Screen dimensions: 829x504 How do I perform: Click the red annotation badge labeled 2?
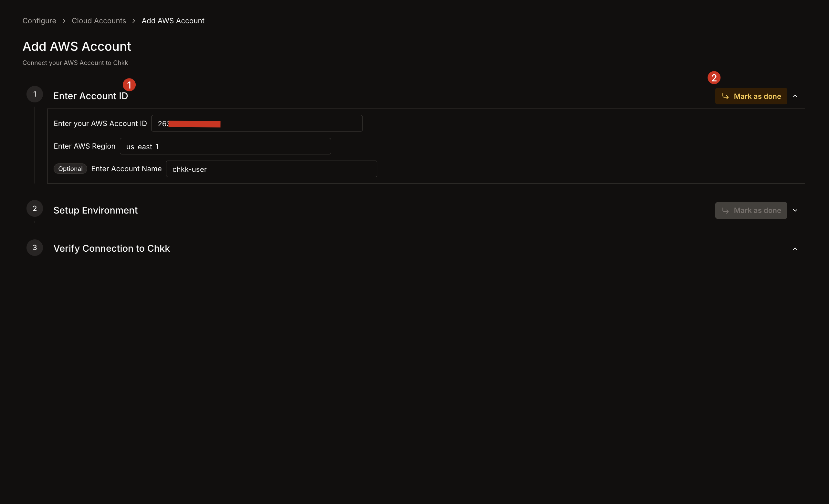[714, 78]
